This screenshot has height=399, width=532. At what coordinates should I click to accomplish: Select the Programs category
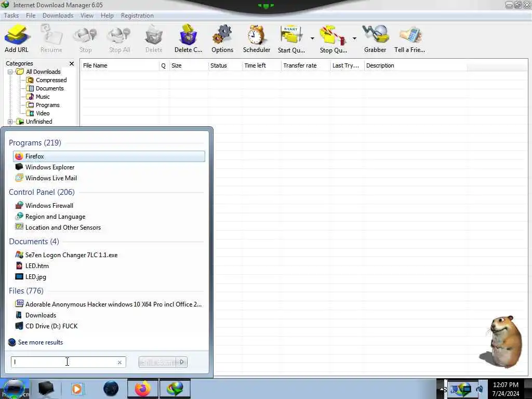[44, 105]
